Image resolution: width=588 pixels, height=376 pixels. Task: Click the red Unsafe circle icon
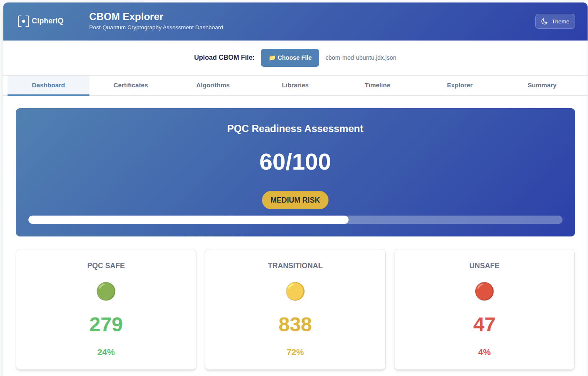(x=484, y=291)
